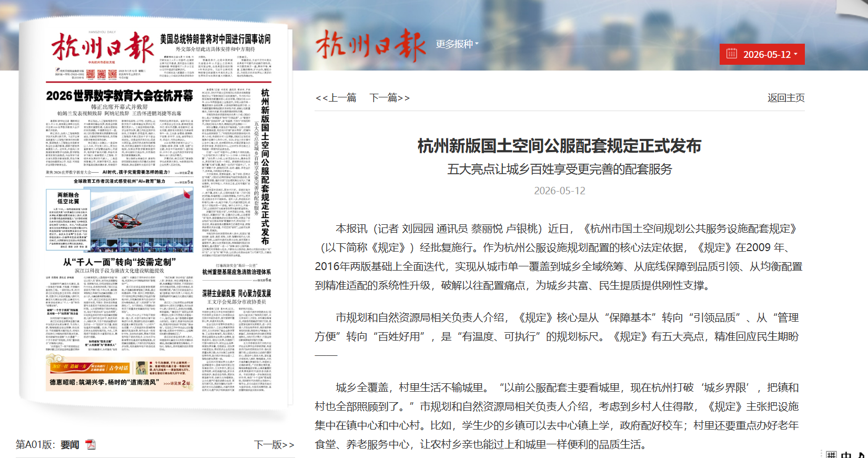Expand the 更多报种 dropdown
Screen dimensions: 868x458
[457, 44]
